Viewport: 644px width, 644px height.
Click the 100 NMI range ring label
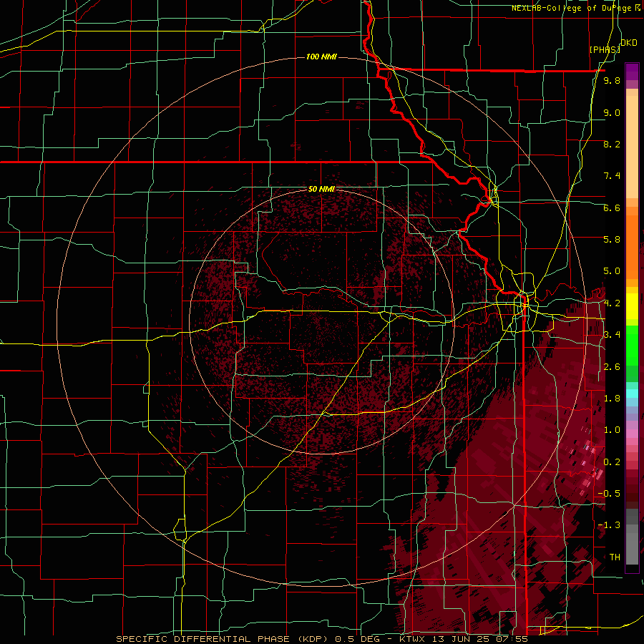tap(321, 57)
